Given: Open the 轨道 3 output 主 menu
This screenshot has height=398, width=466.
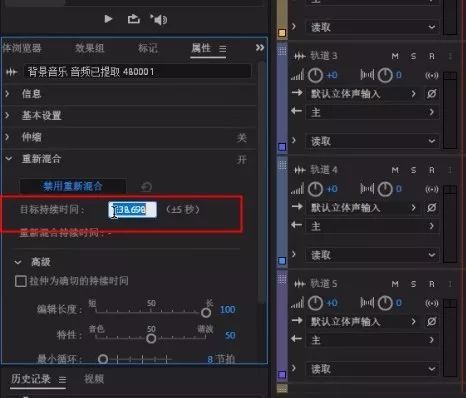Looking at the screenshot, I should click(373, 112).
